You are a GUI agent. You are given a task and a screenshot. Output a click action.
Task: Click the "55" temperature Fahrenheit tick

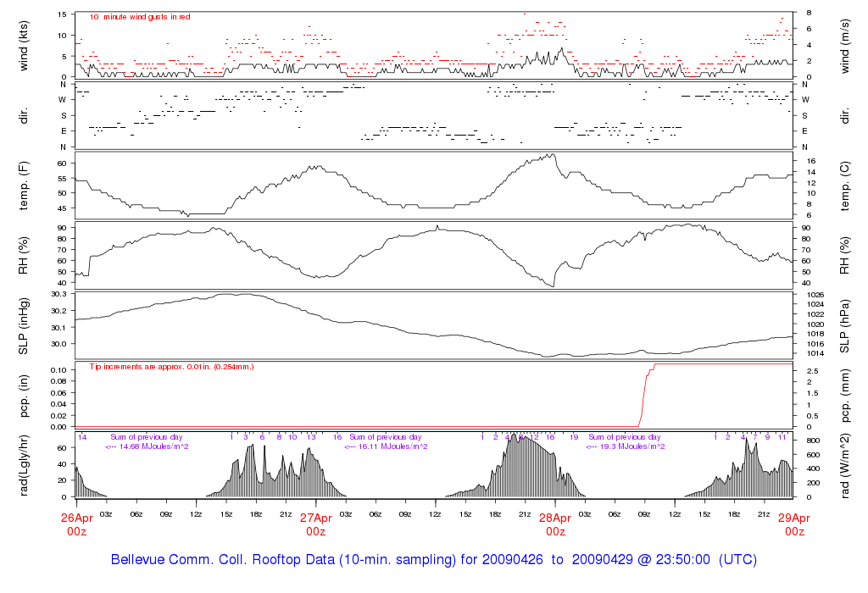click(61, 179)
